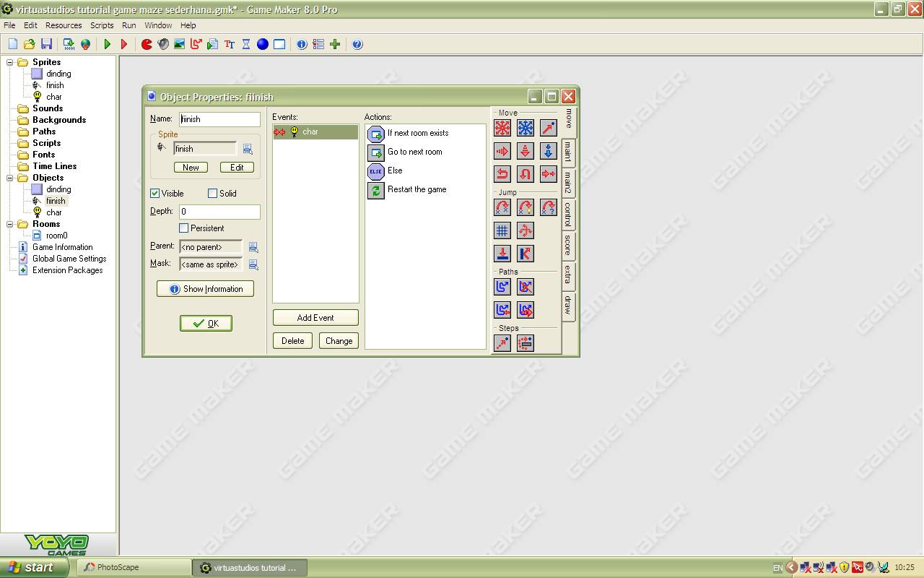Open the Scripts menu
Image resolution: width=924 pixels, height=578 pixels.
click(102, 25)
